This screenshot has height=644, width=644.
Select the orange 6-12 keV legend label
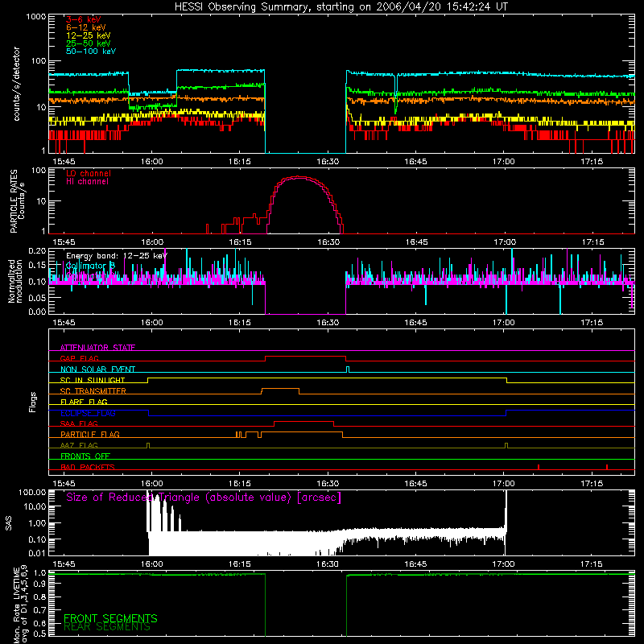86,27
